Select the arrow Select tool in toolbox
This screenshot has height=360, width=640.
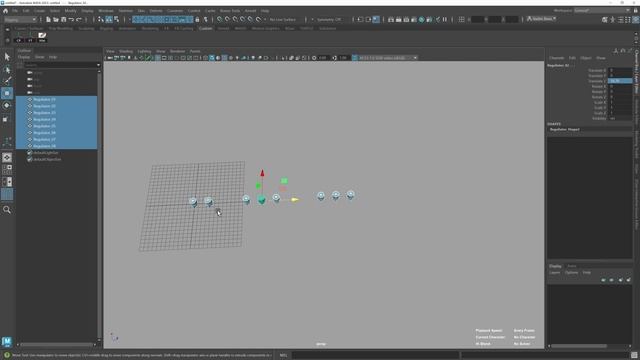point(7,57)
